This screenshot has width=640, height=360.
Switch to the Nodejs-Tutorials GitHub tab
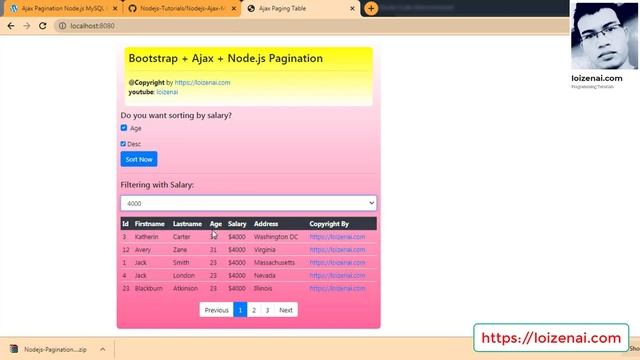pyautogui.click(x=181, y=8)
